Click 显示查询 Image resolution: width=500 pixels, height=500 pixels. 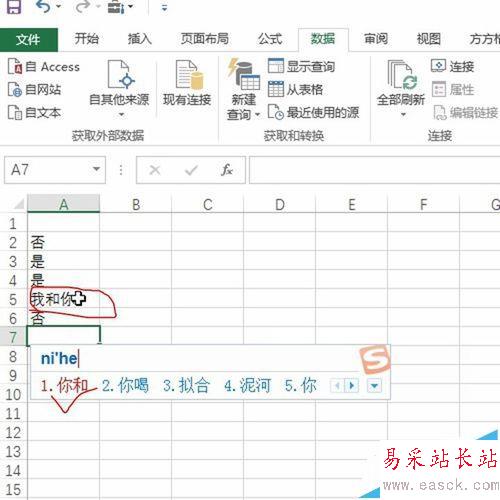[x=301, y=66]
